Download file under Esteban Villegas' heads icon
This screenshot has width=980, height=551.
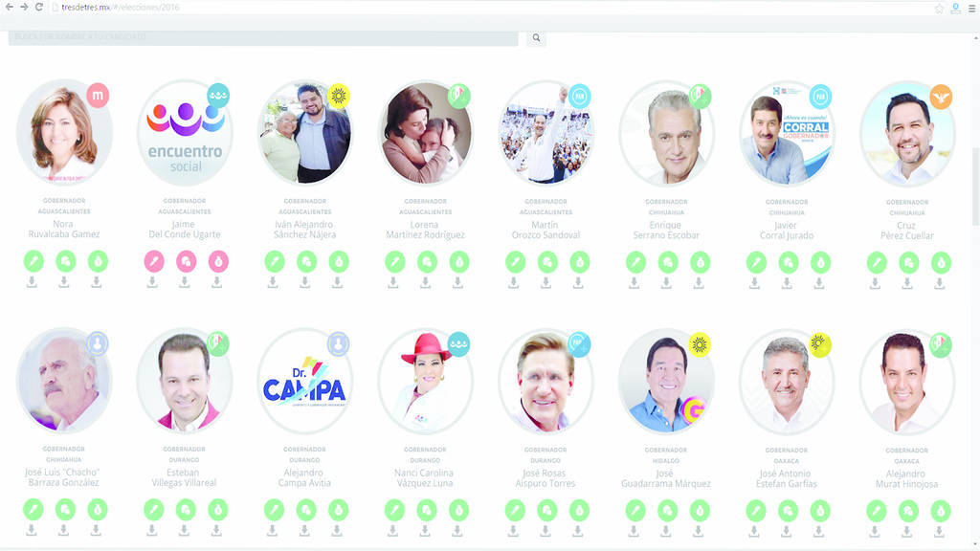(184, 531)
